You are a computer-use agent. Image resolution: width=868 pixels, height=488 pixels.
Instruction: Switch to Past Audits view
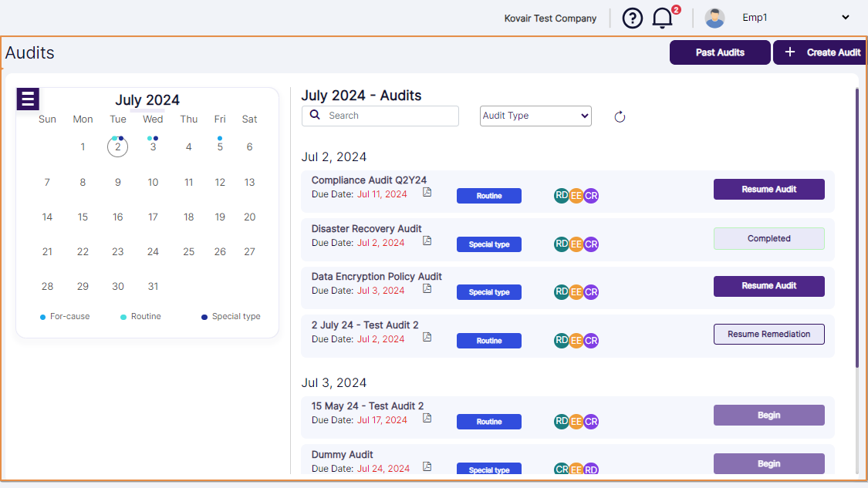720,52
